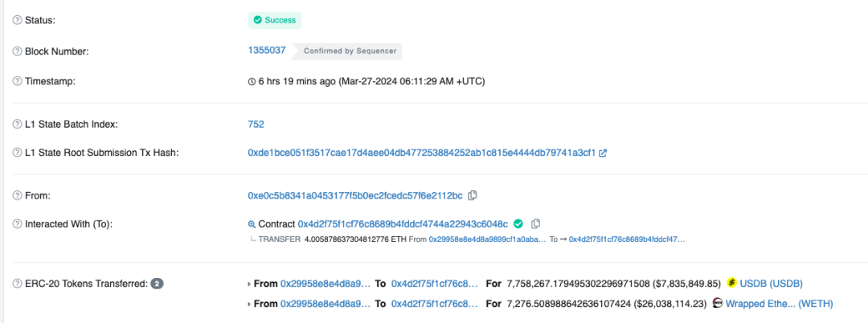
Task: Click the magnifier icon beside Contract
Action: point(252,224)
